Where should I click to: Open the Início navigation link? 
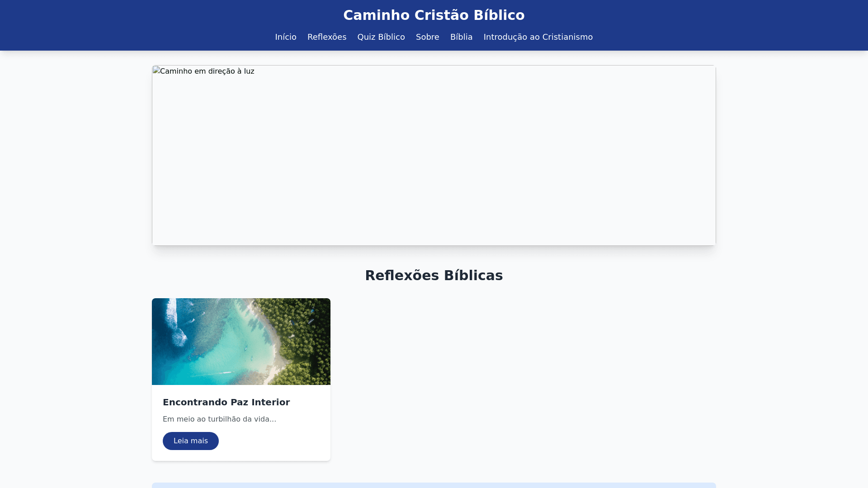tap(286, 37)
